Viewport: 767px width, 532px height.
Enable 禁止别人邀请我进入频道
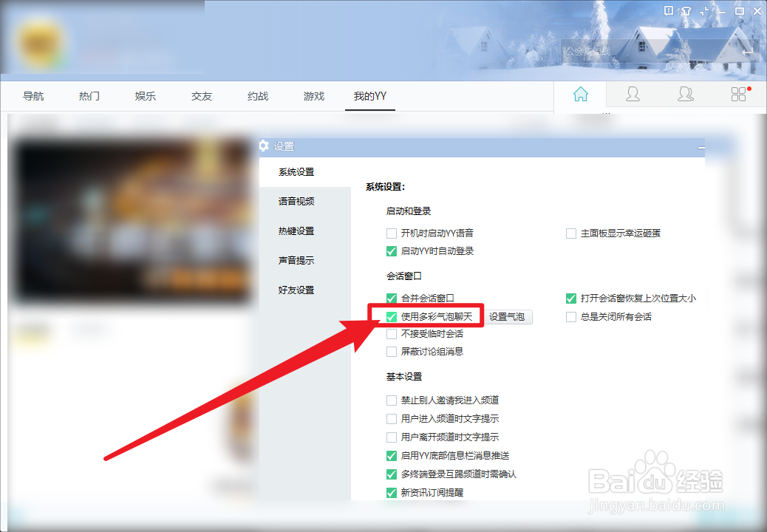(x=392, y=400)
